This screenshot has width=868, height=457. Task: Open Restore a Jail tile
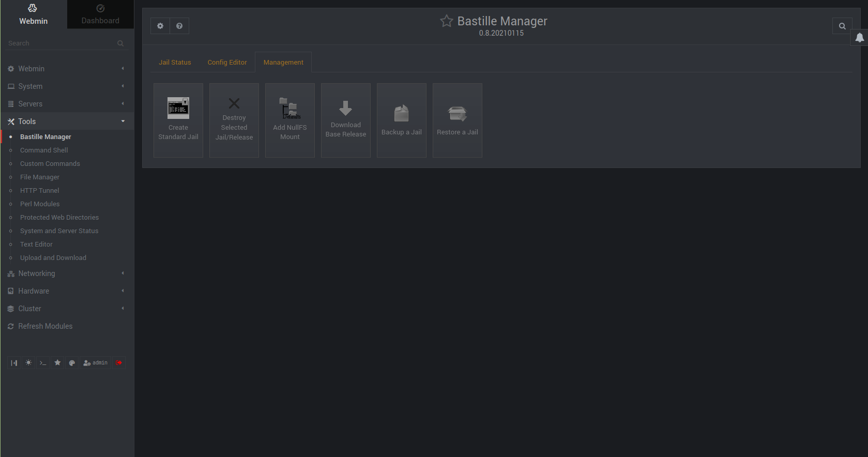click(458, 120)
